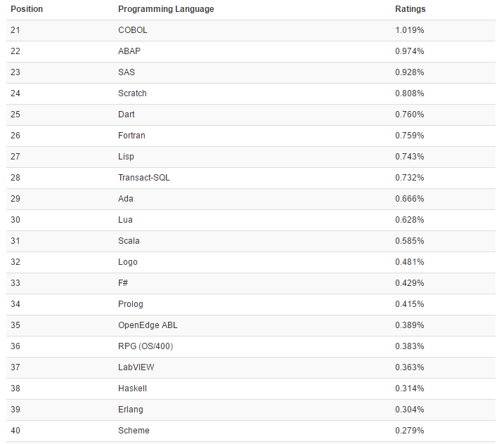Viewport: 504px width, 444px height.
Task: Select the SAS language name
Action: pyautogui.click(x=127, y=72)
